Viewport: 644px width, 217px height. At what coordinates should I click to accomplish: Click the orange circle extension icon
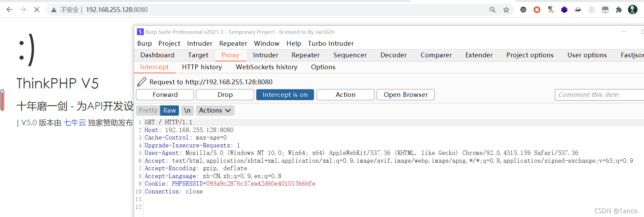tap(537, 10)
